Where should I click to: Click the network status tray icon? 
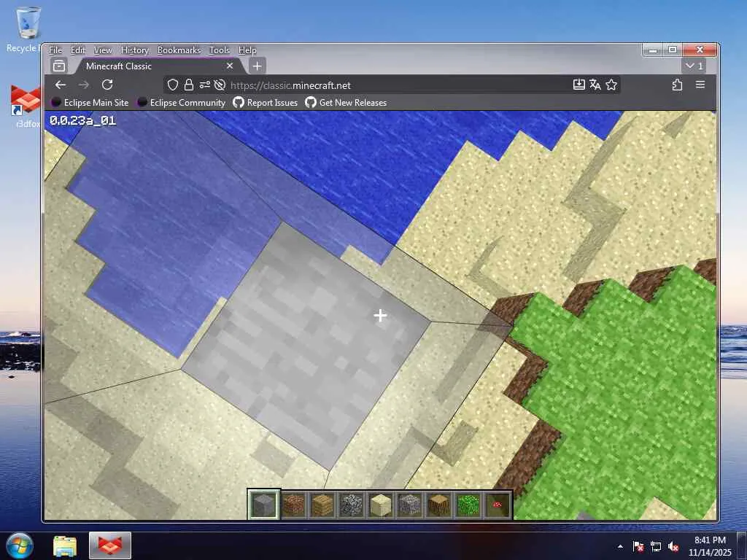coord(656,547)
